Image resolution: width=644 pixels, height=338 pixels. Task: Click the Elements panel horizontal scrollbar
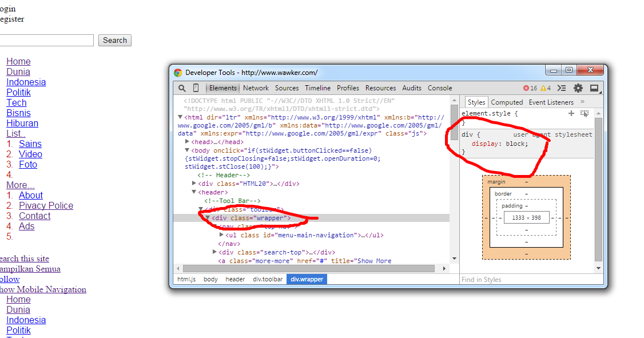click(x=309, y=269)
